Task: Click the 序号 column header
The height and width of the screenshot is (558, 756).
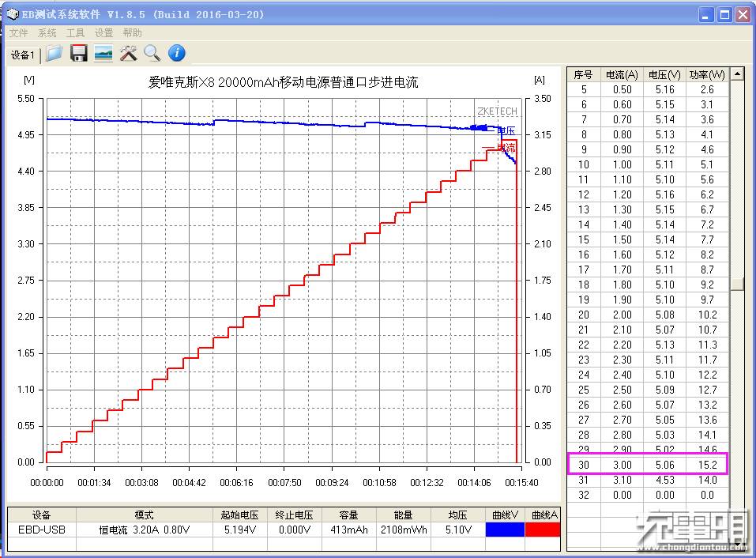Action: click(584, 75)
